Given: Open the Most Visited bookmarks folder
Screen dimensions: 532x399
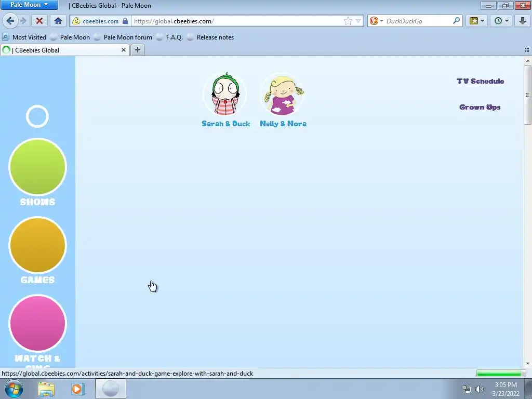Looking at the screenshot, I should point(24,37).
